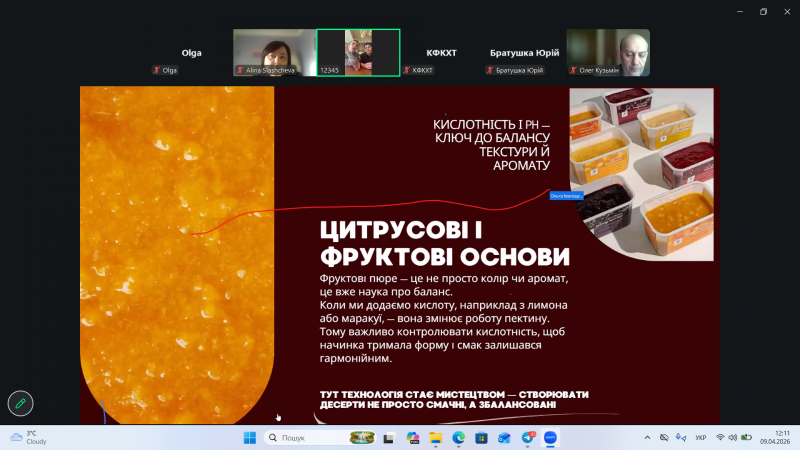Launch Microsoft Edge from taskbar

coord(459,438)
